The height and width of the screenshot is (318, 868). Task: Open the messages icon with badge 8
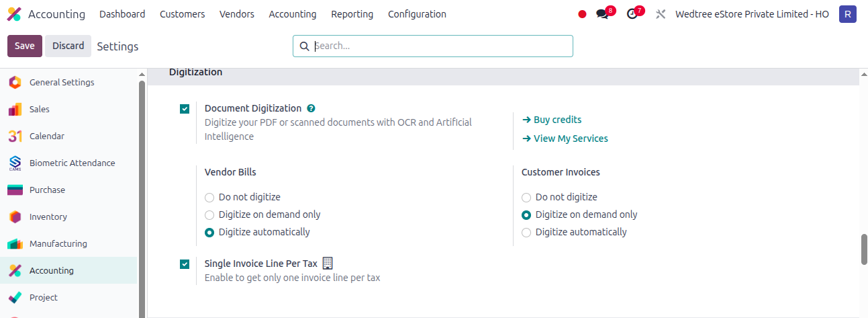tap(602, 14)
